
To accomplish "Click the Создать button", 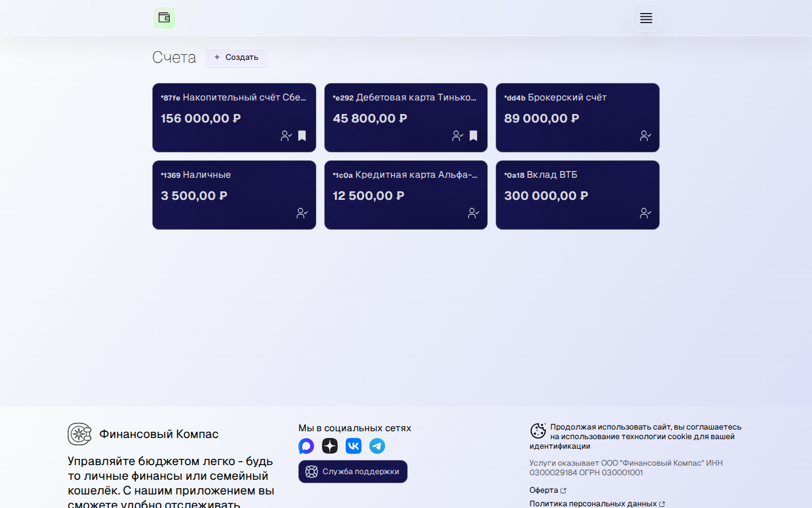I will tap(236, 57).
